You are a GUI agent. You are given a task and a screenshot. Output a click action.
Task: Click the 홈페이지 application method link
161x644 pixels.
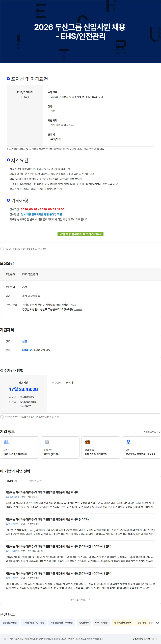tap(70, 383)
